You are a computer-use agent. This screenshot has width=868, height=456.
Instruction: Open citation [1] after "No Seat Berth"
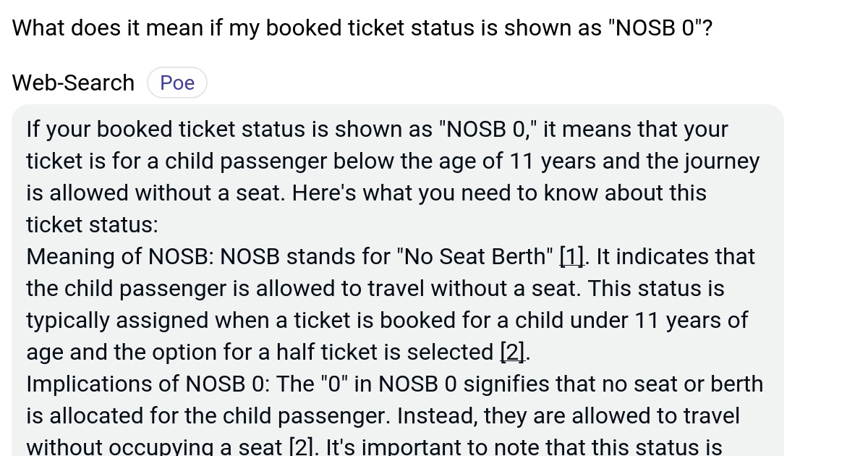571,257
